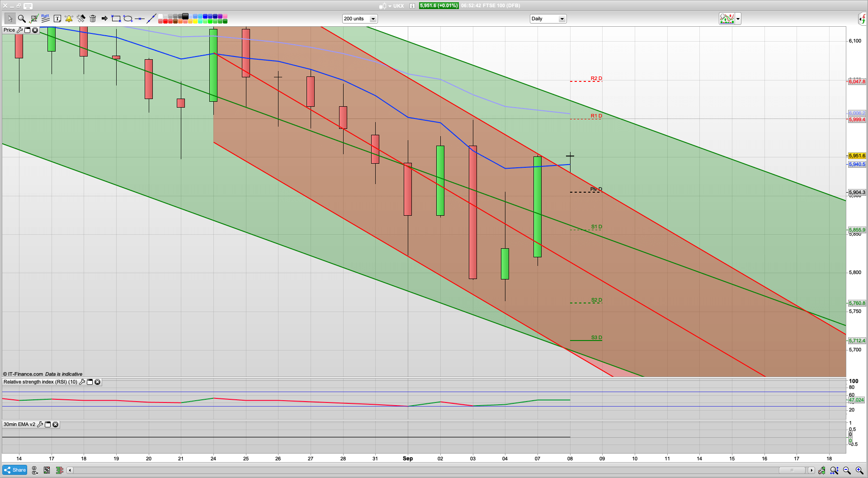Select the zoom magnifier tool
Screen dimensions: 868x478
tap(21, 19)
